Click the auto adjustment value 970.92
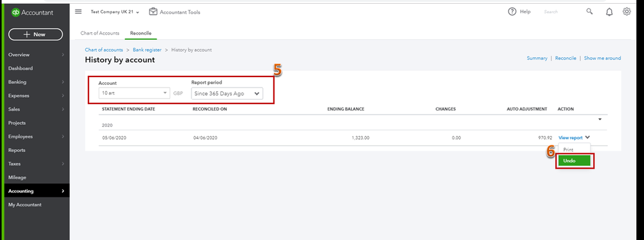Viewport: 644px width, 240px height. [545, 138]
